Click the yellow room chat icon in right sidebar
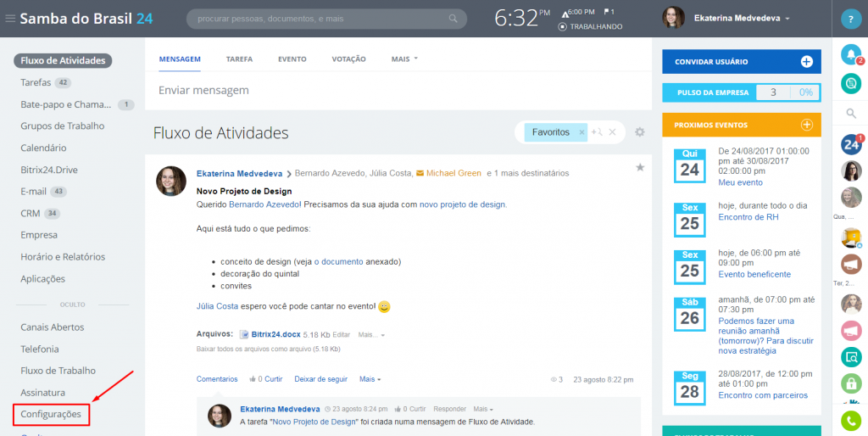 click(851, 238)
